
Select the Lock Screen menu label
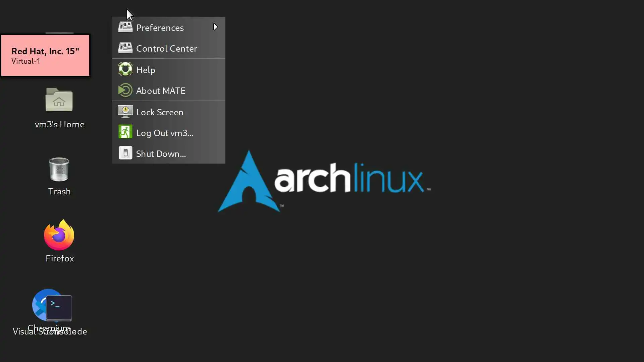tap(160, 112)
